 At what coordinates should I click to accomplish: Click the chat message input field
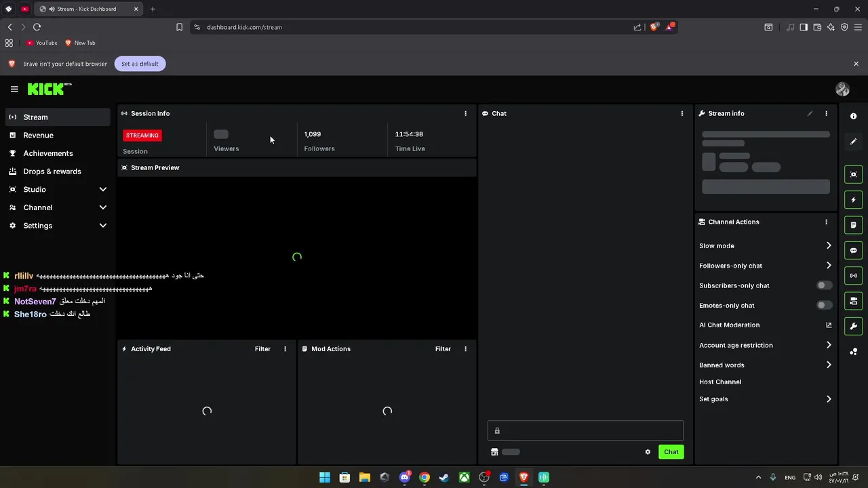[585, 430]
